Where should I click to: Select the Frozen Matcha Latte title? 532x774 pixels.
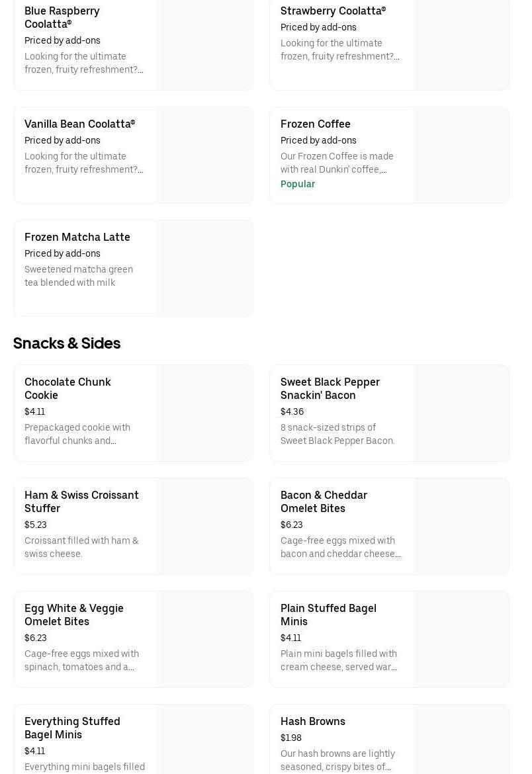(77, 237)
